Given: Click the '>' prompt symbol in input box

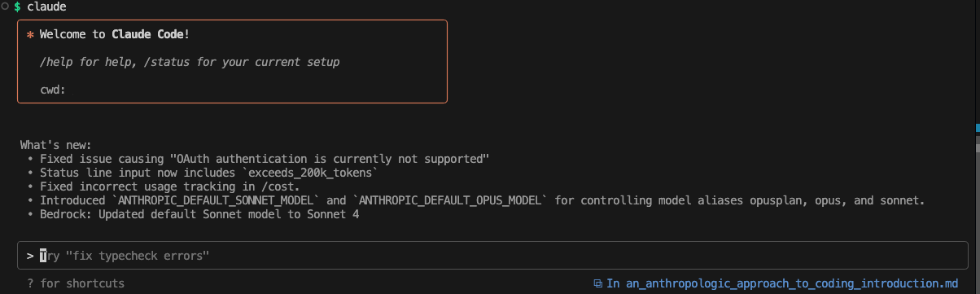Looking at the screenshot, I should (x=30, y=256).
